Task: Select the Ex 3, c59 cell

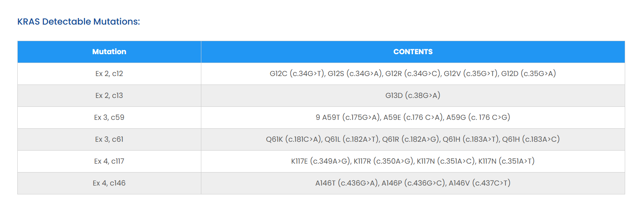Action: 109,118
